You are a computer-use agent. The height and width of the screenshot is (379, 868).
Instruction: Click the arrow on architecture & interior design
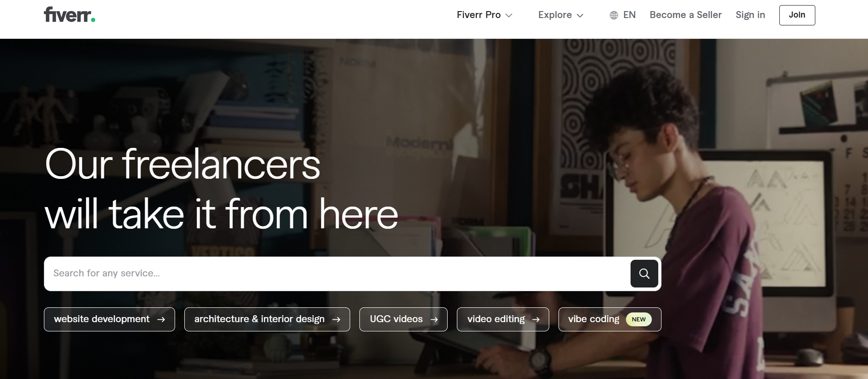coord(336,319)
